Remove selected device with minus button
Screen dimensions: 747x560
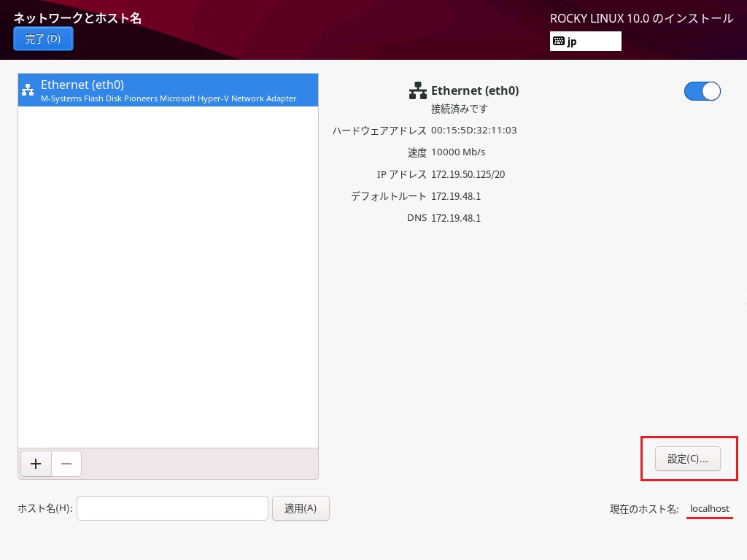[x=66, y=464]
